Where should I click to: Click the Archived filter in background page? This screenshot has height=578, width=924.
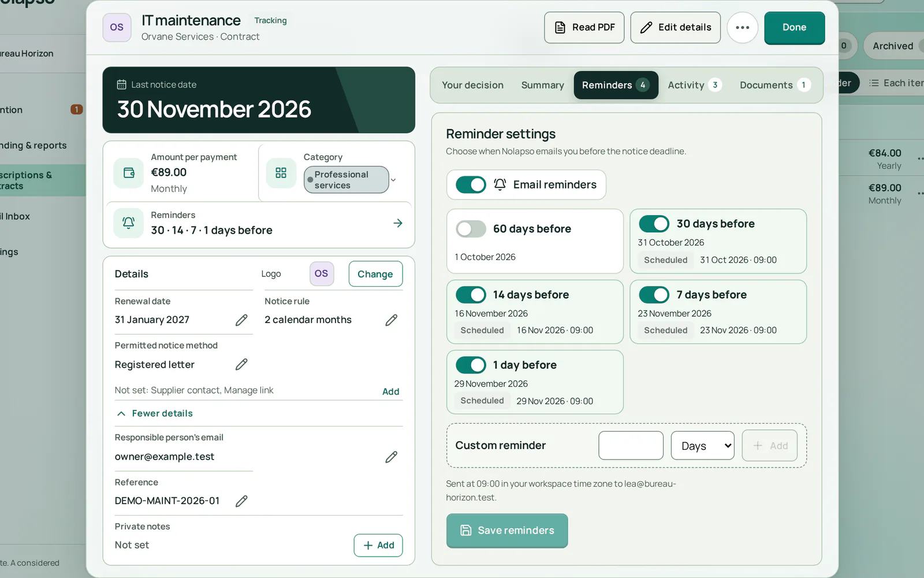893,46
